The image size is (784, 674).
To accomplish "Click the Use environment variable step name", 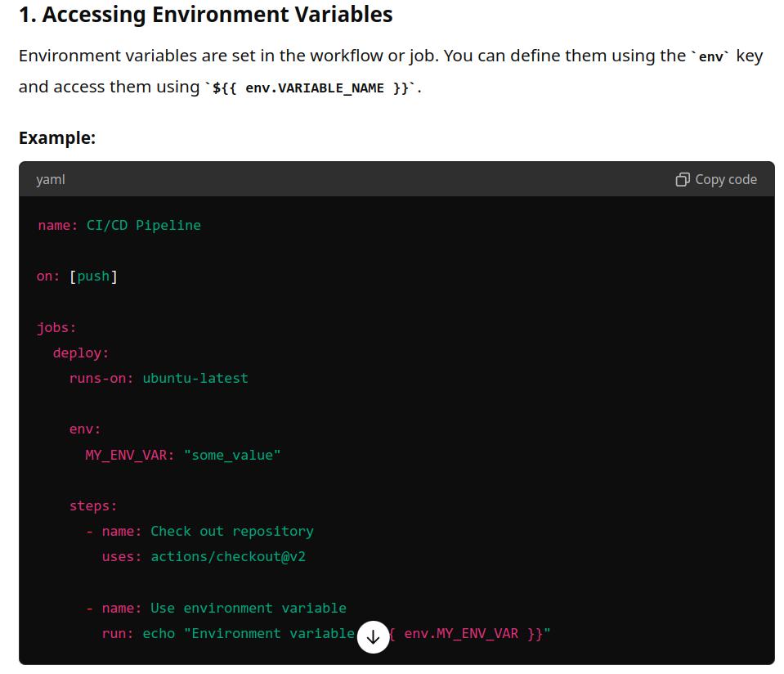I will pos(248,608).
